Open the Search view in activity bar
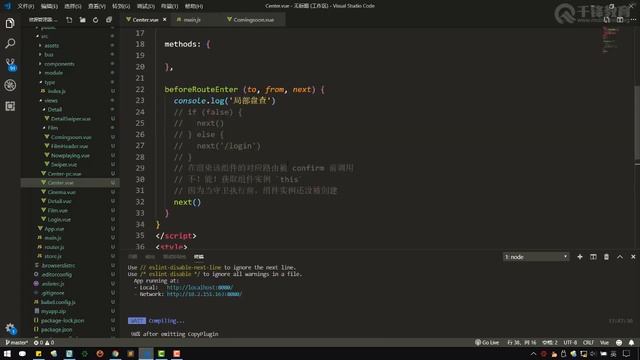640x360 pixels. click(x=10, y=43)
